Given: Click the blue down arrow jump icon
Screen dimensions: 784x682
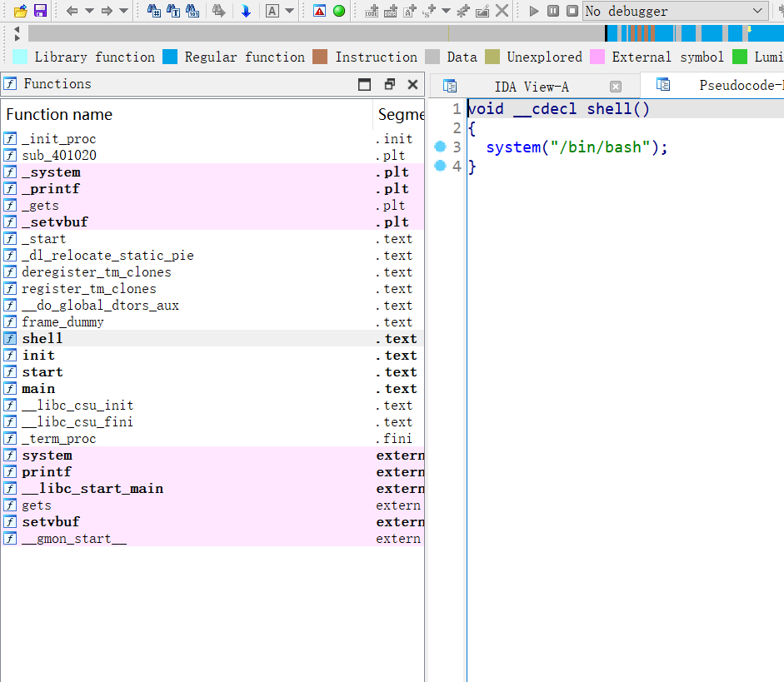Looking at the screenshot, I should [x=246, y=11].
